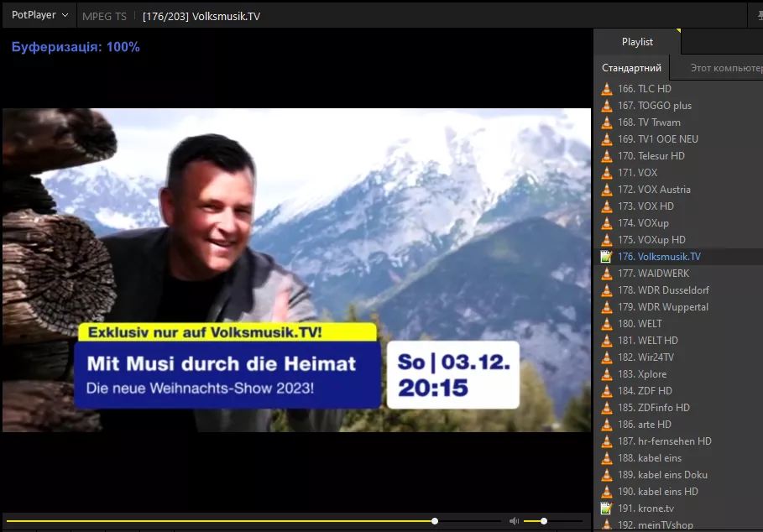Switch to the Playlist tab
The image size is (763, 532).
[x=637, y=42]
